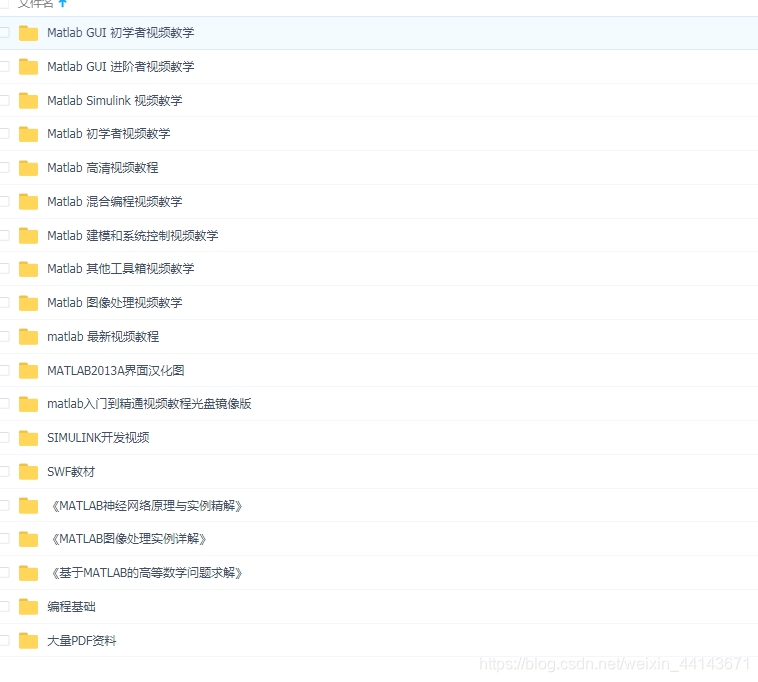Viewport: 758px width, 682px height.
Task: Click folder icon of 编程基础
Action: click(x=29, y=606)
